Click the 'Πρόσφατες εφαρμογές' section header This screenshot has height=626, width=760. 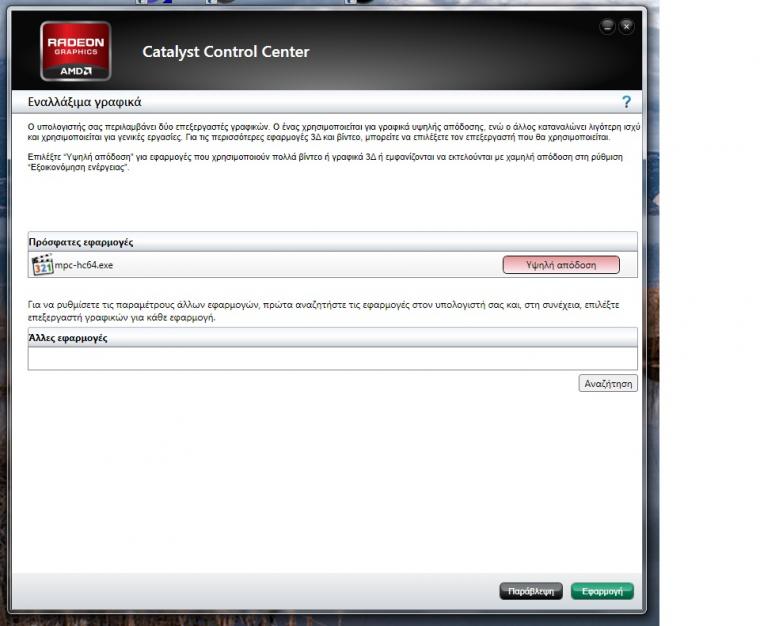coord(81,242)
